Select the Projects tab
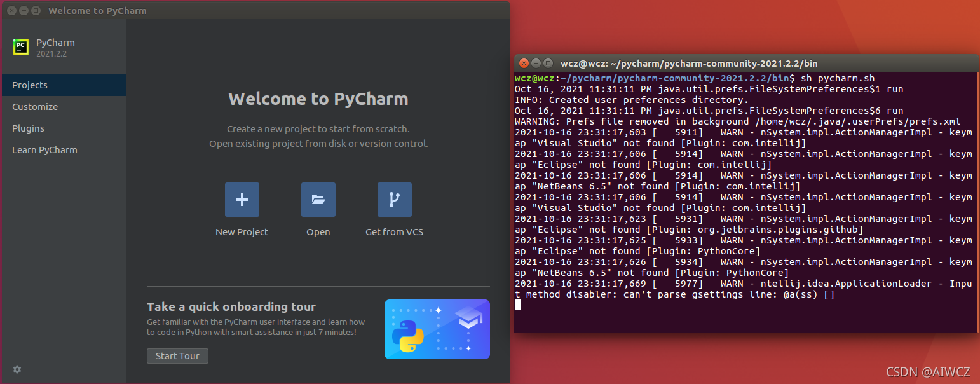Viewport: 980px width, 384px height. (64, 85)
